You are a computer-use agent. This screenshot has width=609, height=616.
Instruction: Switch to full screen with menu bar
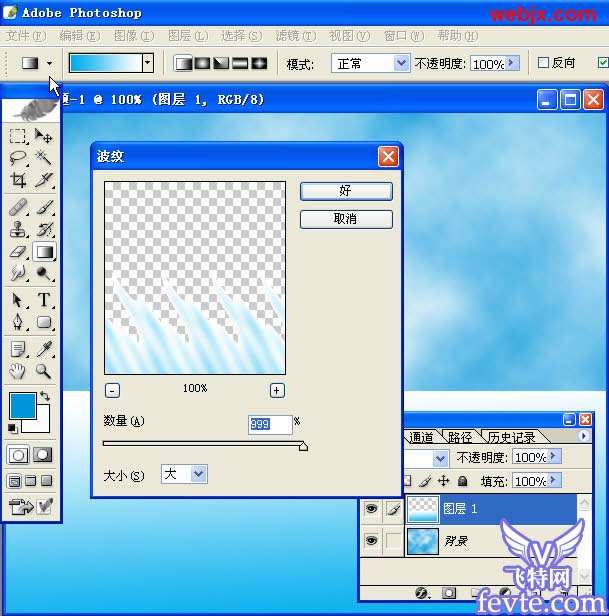[x=31, y=481]
